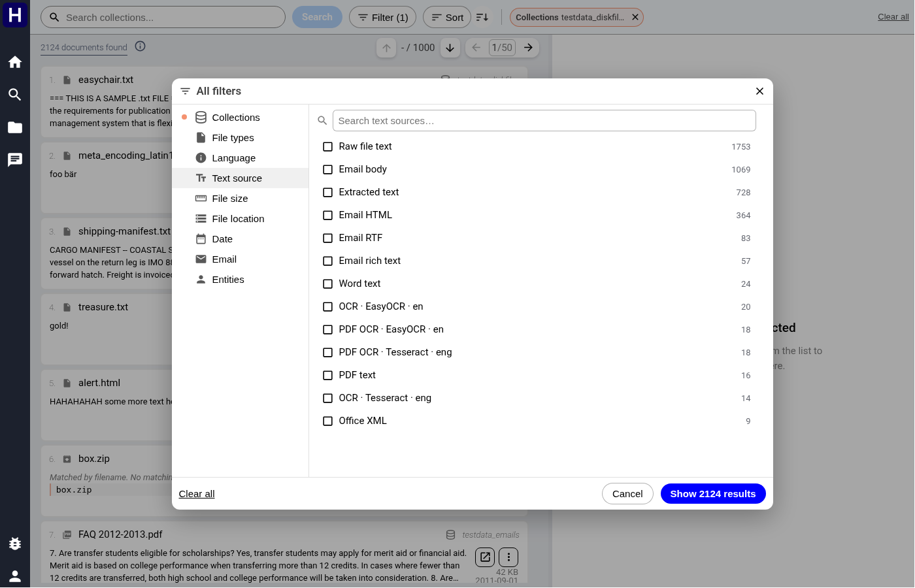Open the search icon in the left sidebar
Screen dimensions: 915x588
15,95
